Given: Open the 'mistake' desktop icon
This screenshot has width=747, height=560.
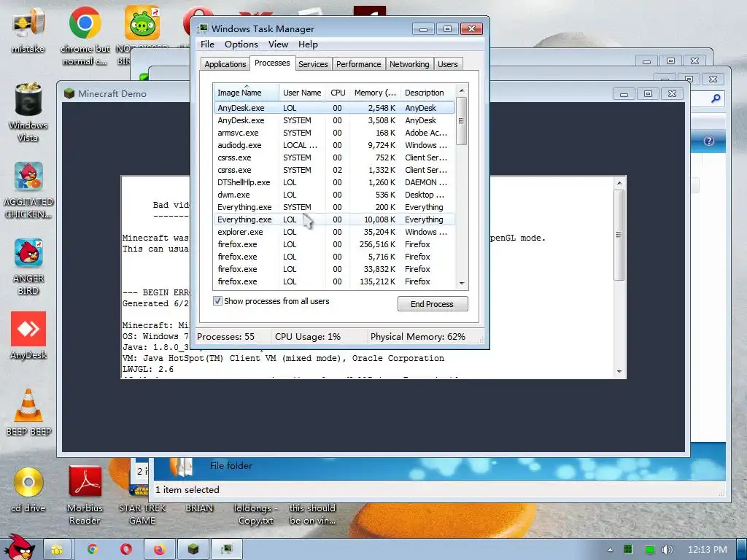Looking at the screenshot, I should point(28,28).
